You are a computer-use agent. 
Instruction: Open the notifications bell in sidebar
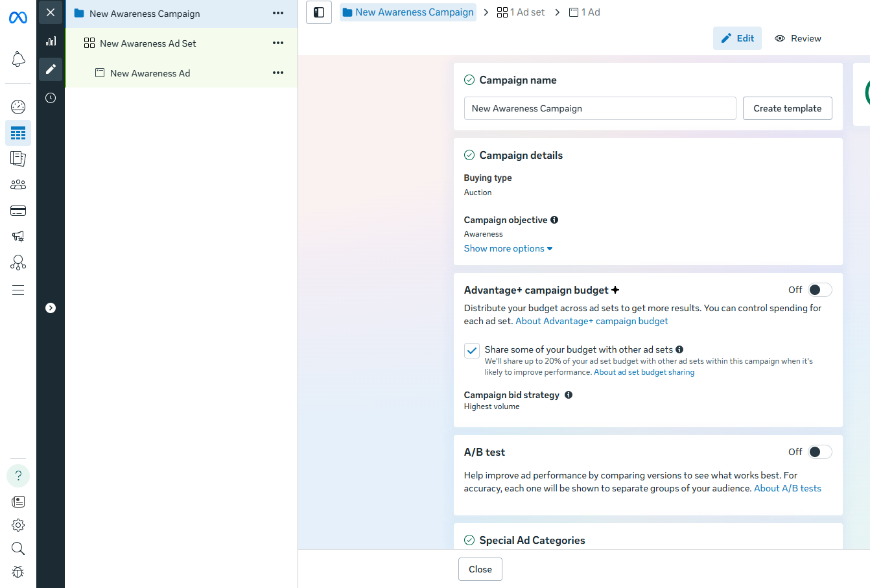click(18, 58)
